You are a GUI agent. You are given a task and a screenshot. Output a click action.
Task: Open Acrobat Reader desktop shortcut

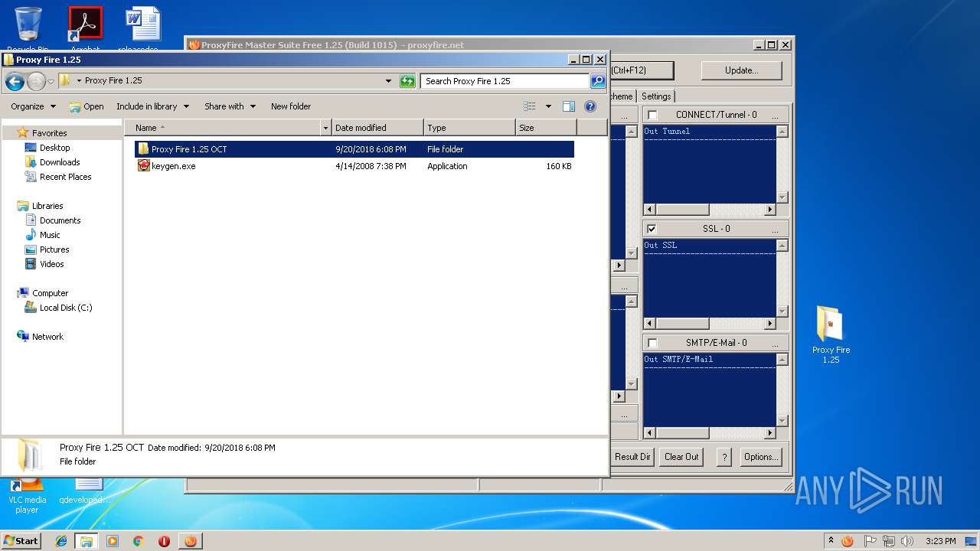click(x=85, y=28)
